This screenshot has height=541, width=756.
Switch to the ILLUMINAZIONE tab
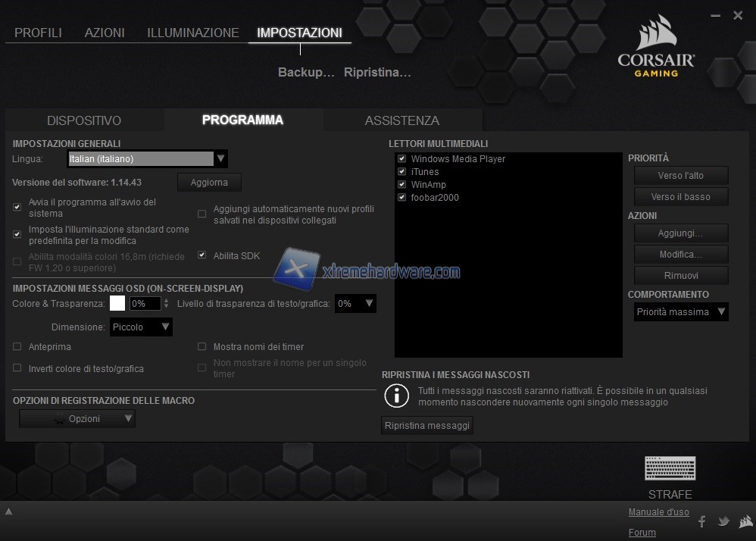click(x=192, y=33)
